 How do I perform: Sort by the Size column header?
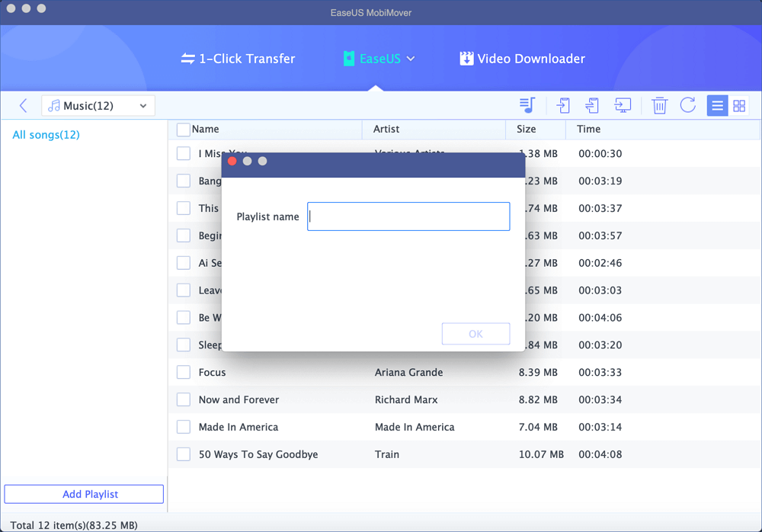(527, 130)
